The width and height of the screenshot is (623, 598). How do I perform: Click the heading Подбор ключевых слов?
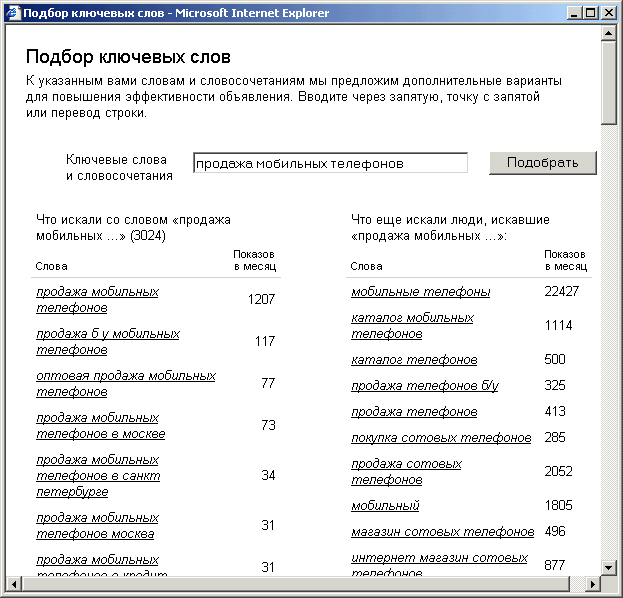click(x=128, y=57)
